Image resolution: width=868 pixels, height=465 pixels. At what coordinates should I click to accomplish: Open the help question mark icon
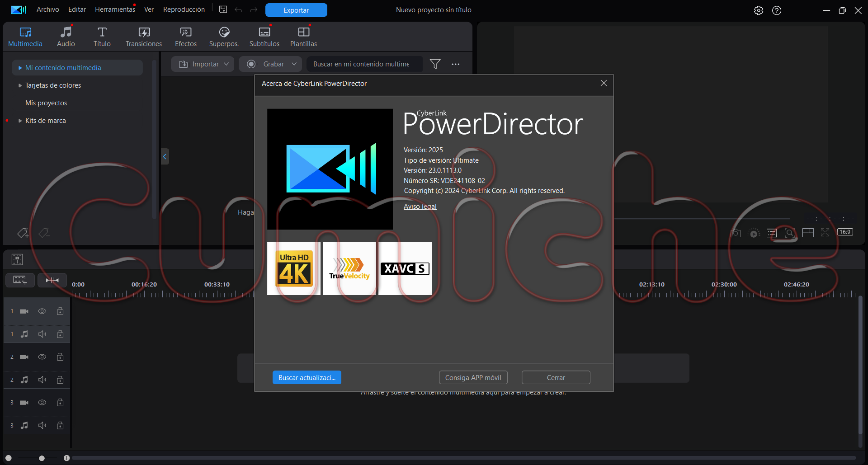point(777,10)
